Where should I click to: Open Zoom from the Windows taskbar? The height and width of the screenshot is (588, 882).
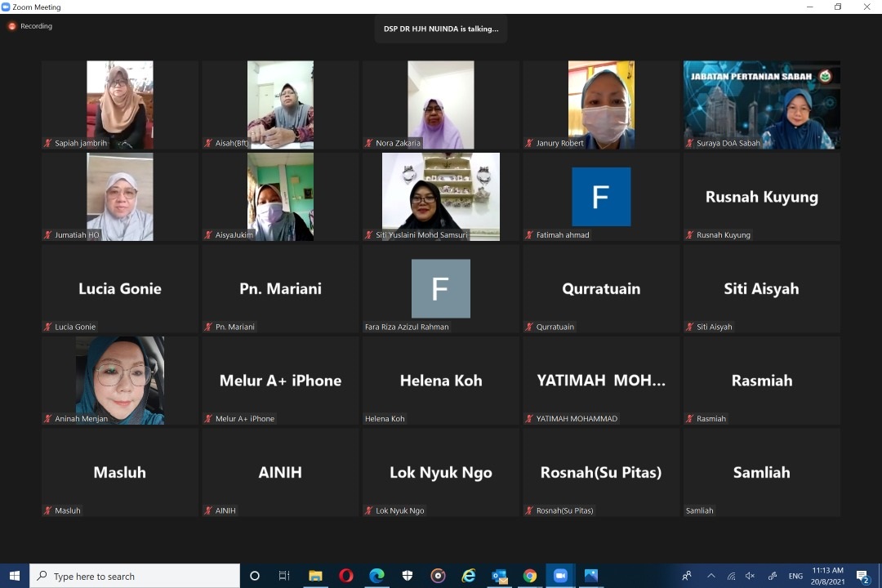click(560, 576)
